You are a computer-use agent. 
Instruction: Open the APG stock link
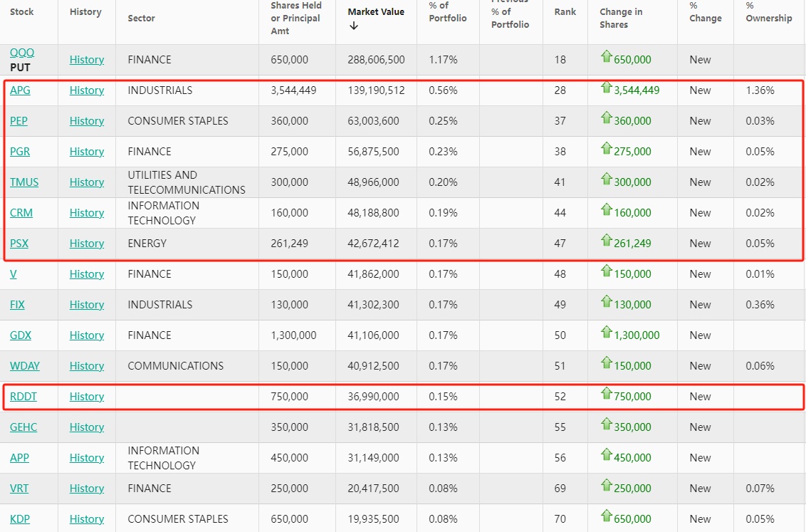20,90
